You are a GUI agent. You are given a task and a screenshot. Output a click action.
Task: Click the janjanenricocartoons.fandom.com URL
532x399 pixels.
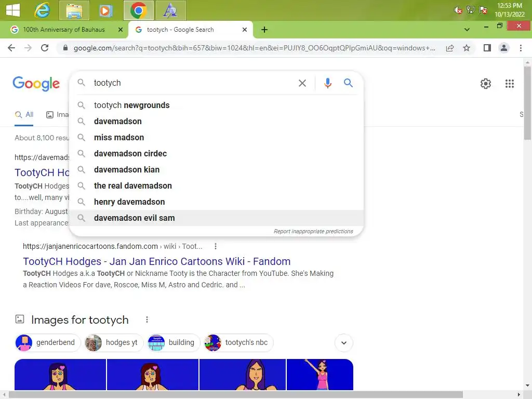90,246
